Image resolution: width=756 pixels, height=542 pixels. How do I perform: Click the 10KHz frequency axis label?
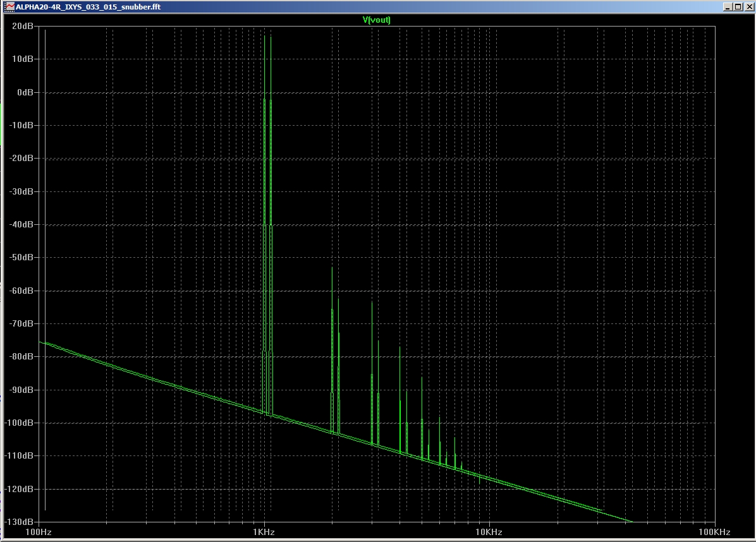point(489,533)
